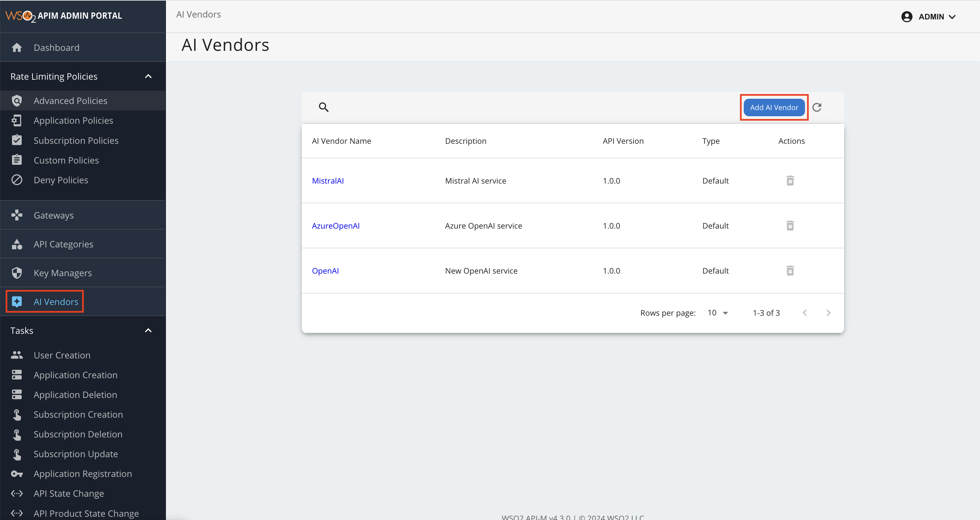Click the Subscription Creation touch icon
The height and width of the screenshot is (520, 980).
17,414
